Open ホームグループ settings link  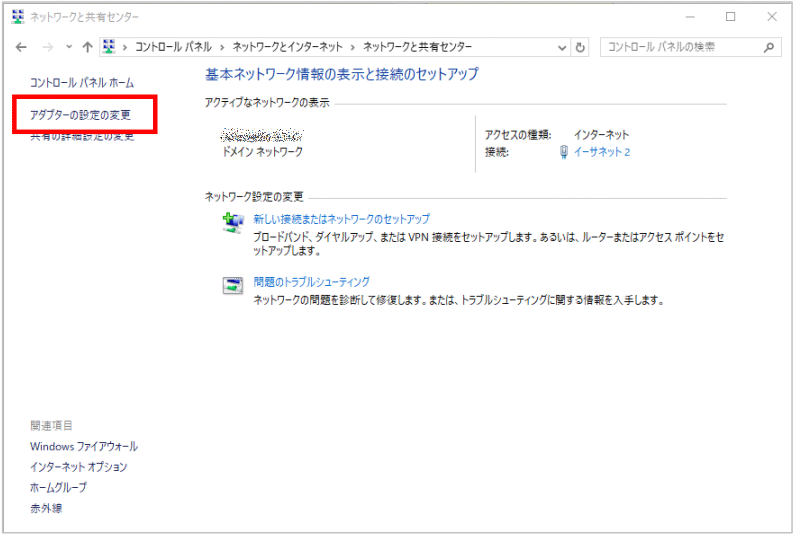pyautogui.click(x=58, y=487)
